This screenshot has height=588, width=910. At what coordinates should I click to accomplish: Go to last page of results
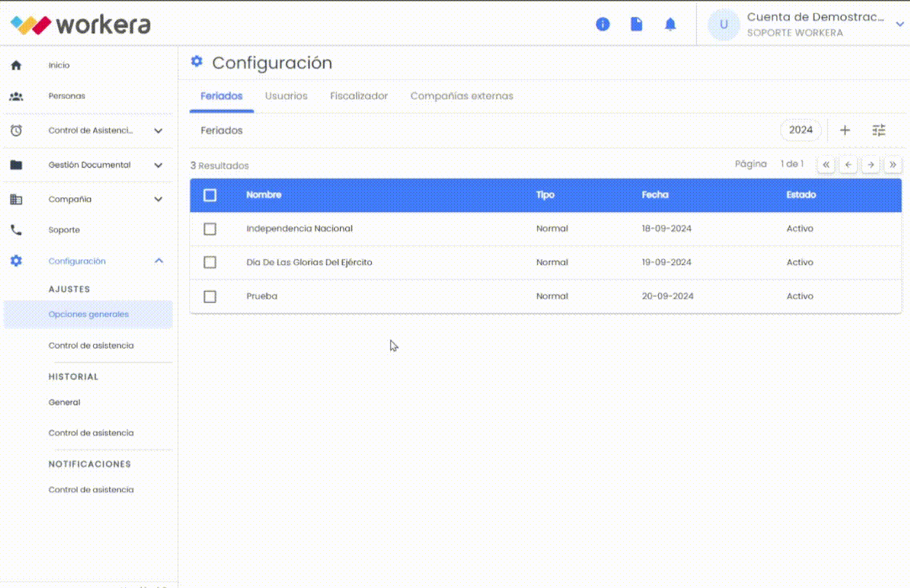(893, 164)
